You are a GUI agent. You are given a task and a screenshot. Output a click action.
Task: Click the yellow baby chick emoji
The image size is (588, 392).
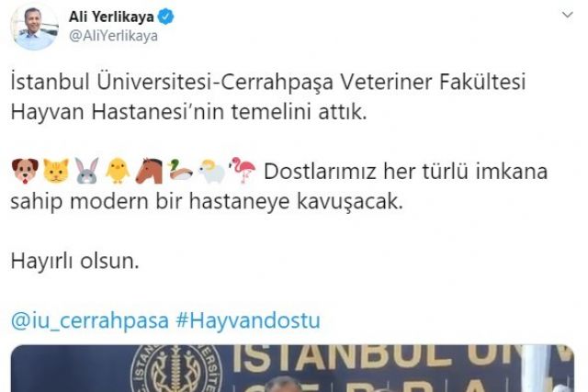click(x=118, y=171)
